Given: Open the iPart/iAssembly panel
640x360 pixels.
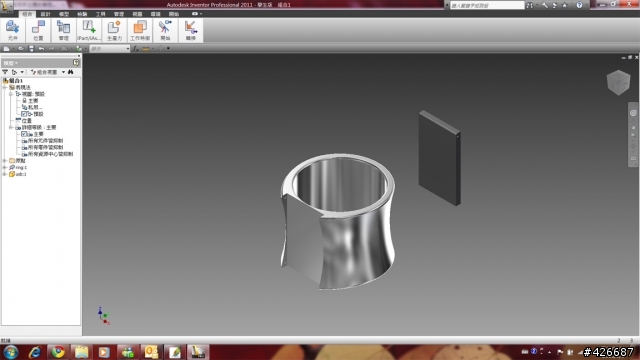Looking at the screenshot, I should click(x=89, y=30).
